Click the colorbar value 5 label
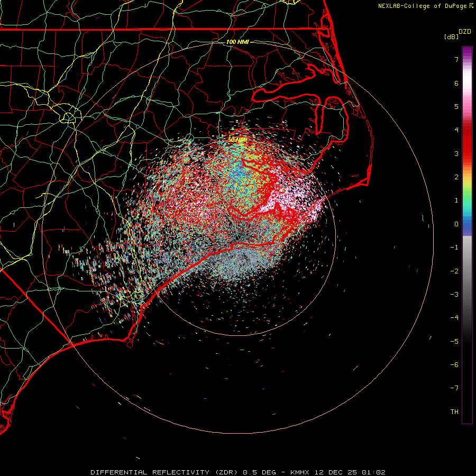 coord(456,106)
